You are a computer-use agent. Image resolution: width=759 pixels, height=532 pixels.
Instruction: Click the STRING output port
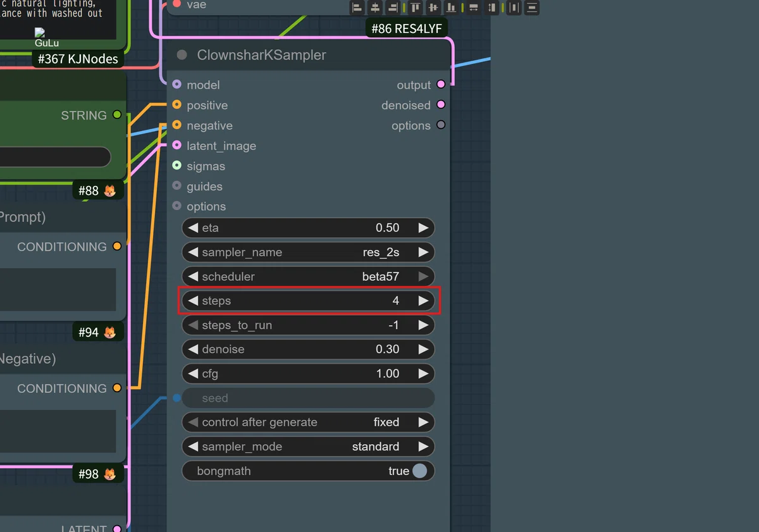click(117, 114)
